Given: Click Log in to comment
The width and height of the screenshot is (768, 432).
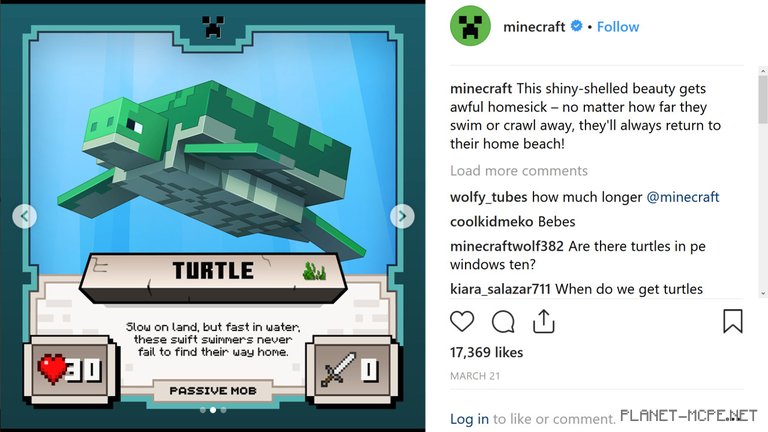Looking at the screenshot, I should 469,419.
